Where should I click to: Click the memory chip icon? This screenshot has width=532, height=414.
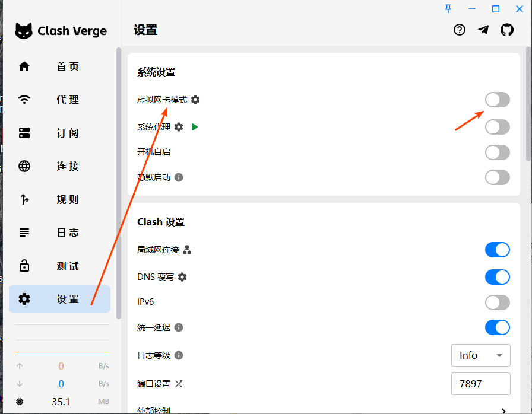tap(20, 402)
